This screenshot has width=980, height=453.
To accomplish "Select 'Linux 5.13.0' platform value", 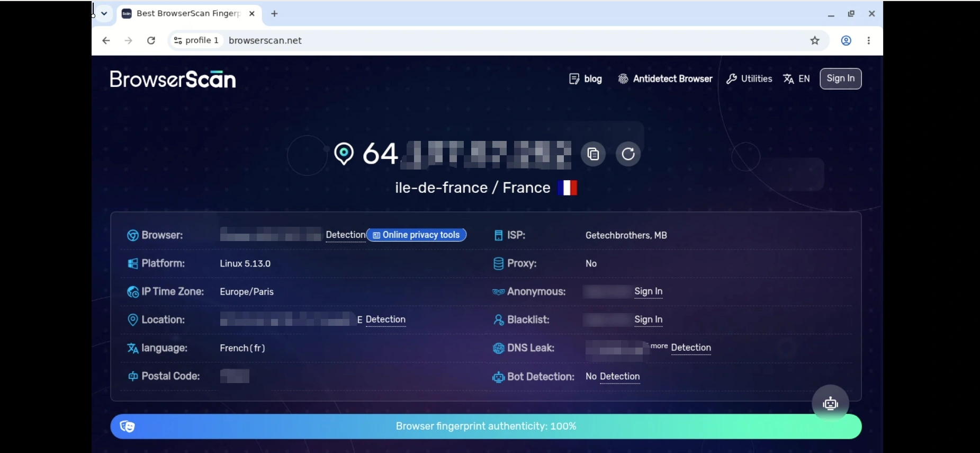I will 245,263.
